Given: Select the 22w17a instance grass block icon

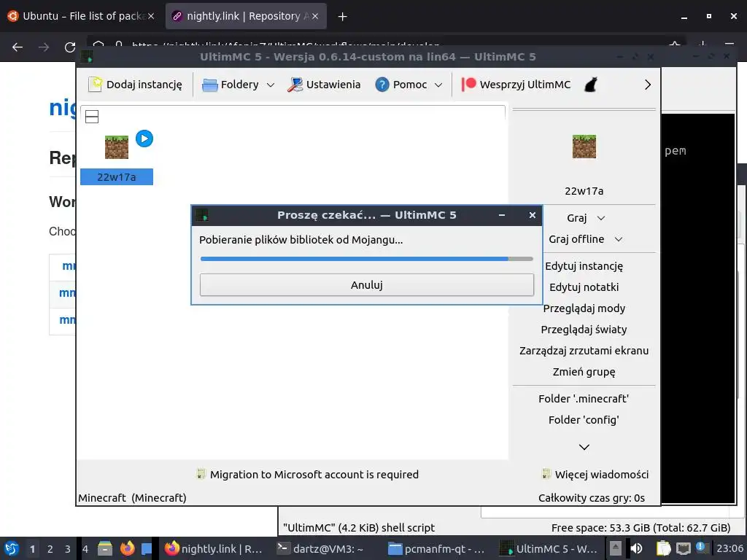Looking at the screenshot, I should [x=117, y=147].
